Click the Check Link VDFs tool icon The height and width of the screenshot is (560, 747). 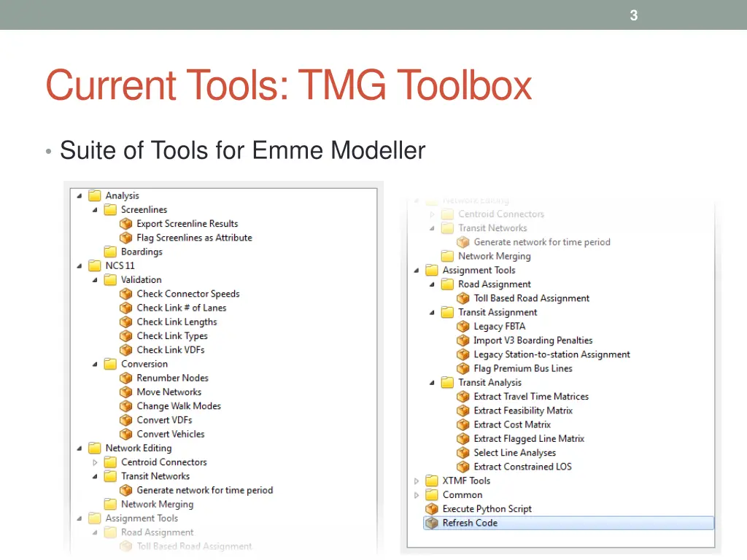tap(125, 350)
